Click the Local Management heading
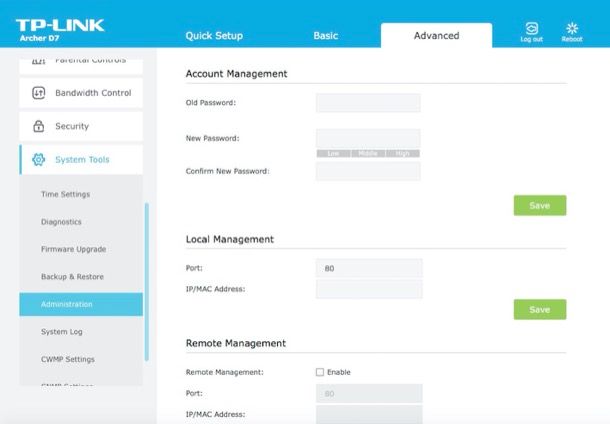The image size is (610, 424). (x=230, y=239)
